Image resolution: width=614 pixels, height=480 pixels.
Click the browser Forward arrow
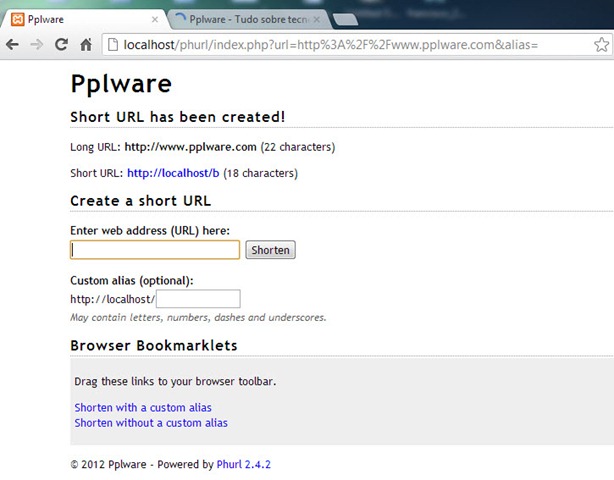37,45
